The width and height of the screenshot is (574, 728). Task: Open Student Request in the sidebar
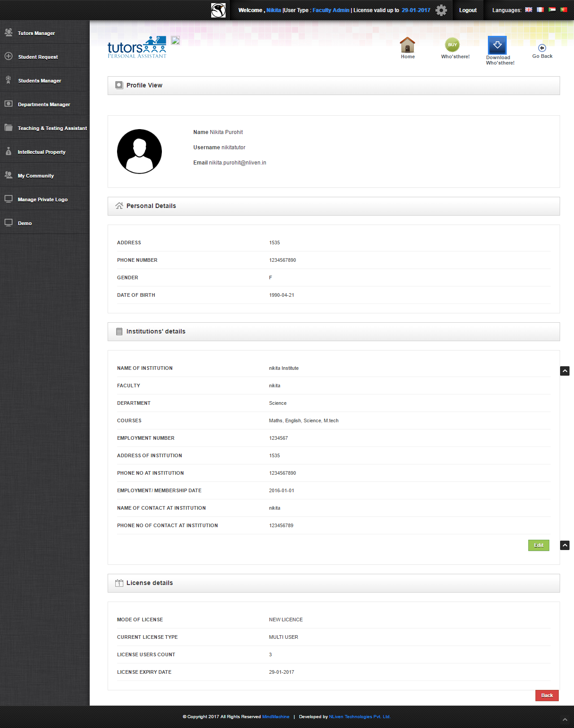coord(45,56)
